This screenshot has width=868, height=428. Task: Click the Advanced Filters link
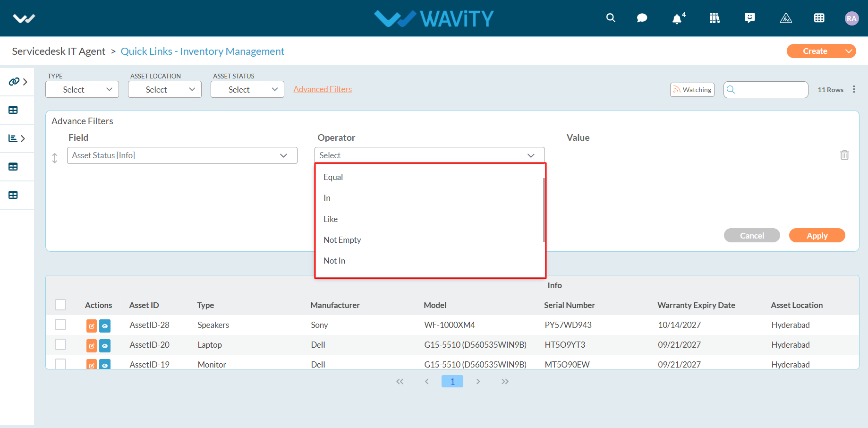(x=323, y=89)
